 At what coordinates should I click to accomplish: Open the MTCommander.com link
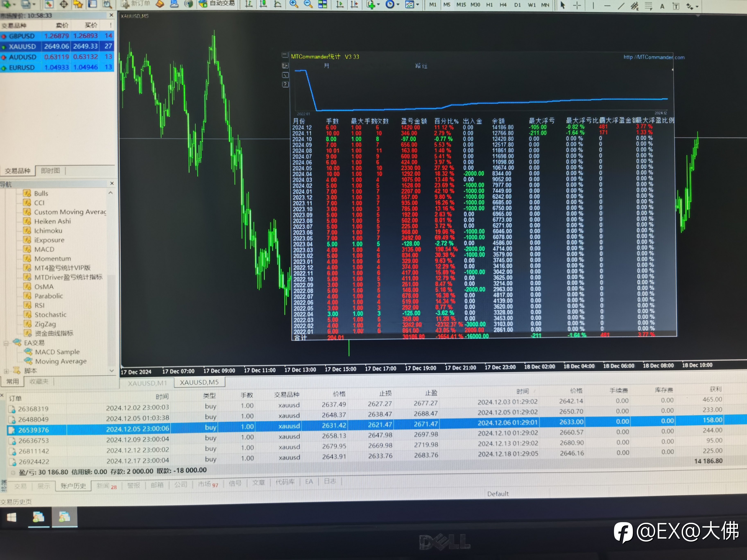654,57
